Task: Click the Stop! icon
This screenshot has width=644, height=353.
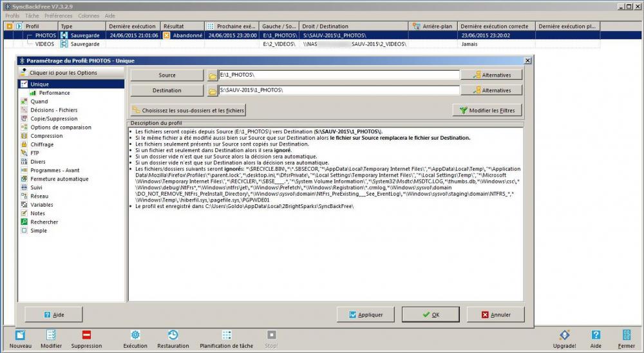Action: tap(271, 336)
